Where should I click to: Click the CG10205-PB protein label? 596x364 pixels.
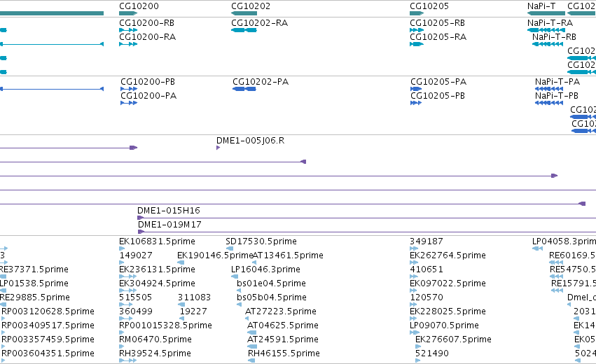coord(438,96)
